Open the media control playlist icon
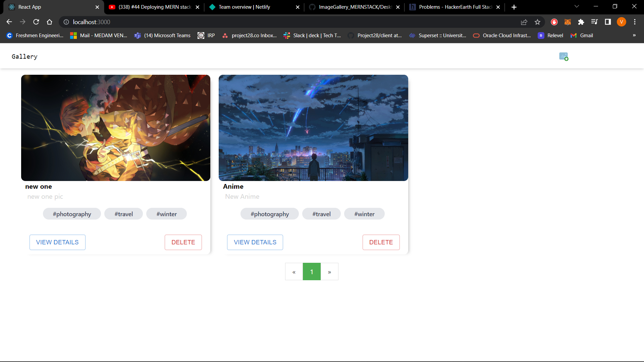 pos(594,22)
